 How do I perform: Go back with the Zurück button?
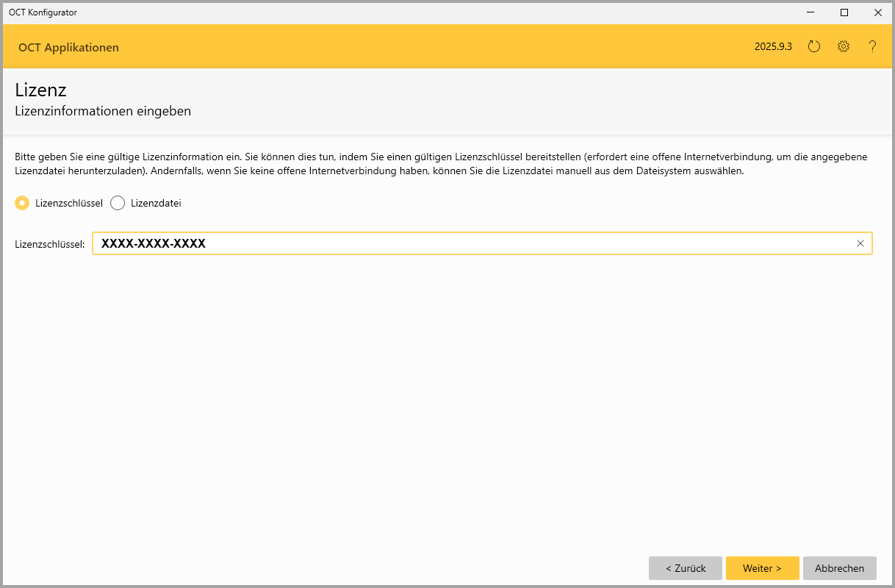(x=685, y=568)
